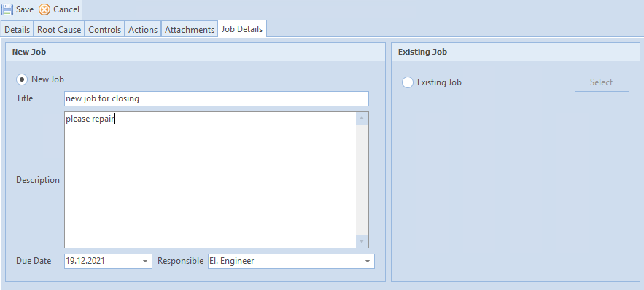Click the orange Cancel icon
The image size is (644, 290).
point(44,9)
